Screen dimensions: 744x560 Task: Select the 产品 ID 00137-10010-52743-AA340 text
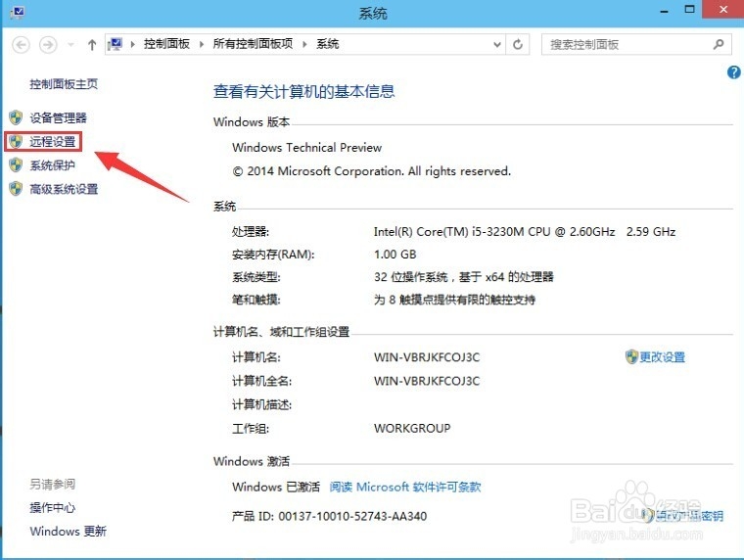click(x=329, y=516)
